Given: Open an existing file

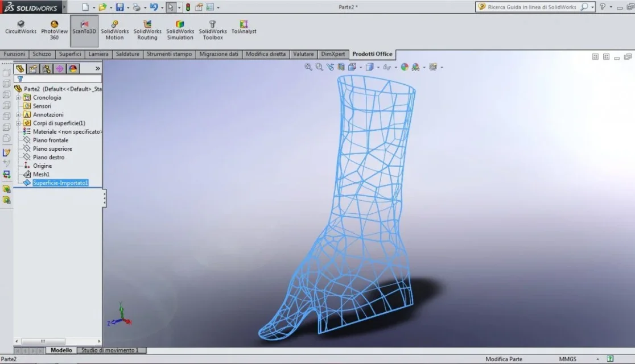Looking at the screenshot, I should [103, 7].
